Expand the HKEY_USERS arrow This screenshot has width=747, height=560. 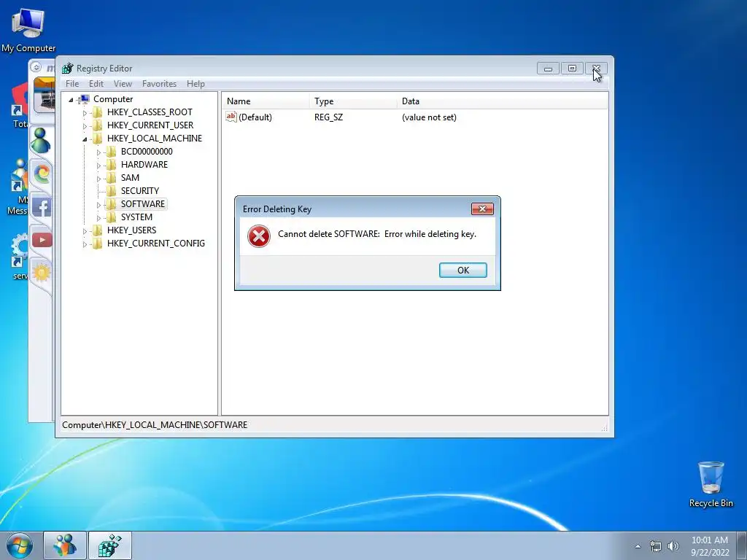(85, 231)
